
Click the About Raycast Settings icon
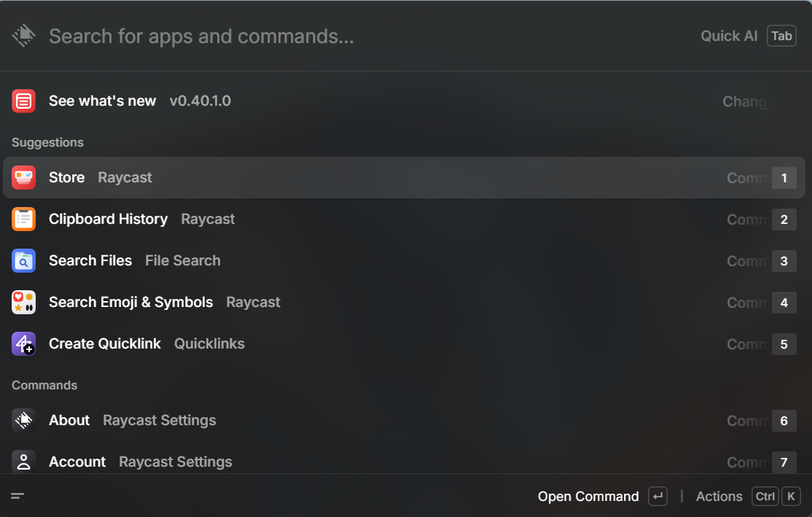click(x=23, y=420)
